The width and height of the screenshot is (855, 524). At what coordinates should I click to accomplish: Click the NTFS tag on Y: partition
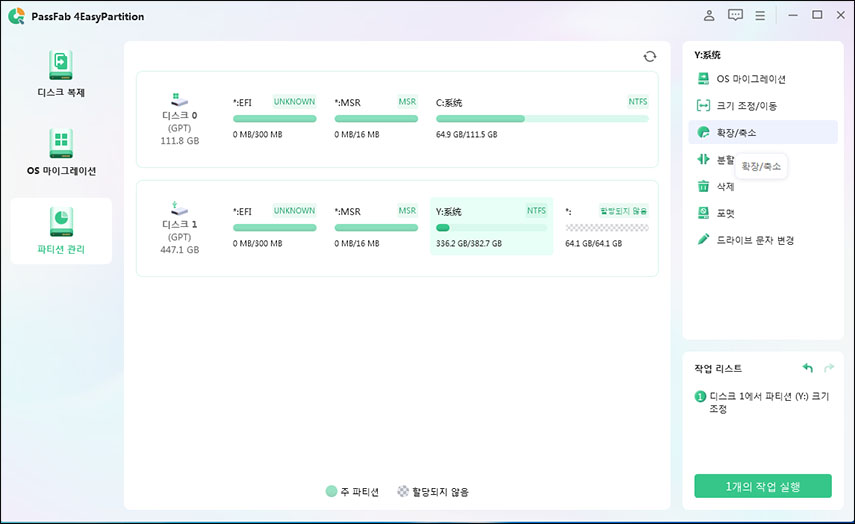pos(536,210)
